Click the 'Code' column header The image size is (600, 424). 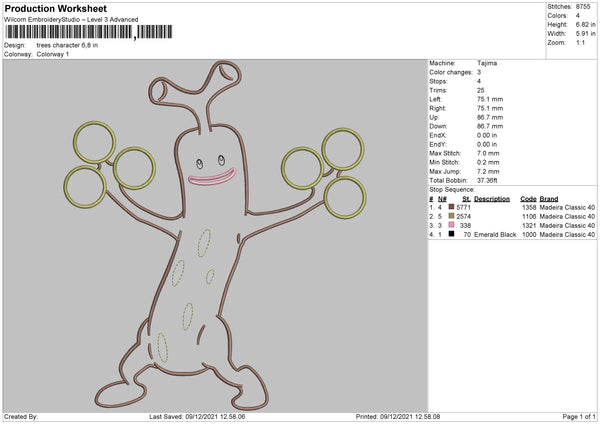click(x=528, y=199)
